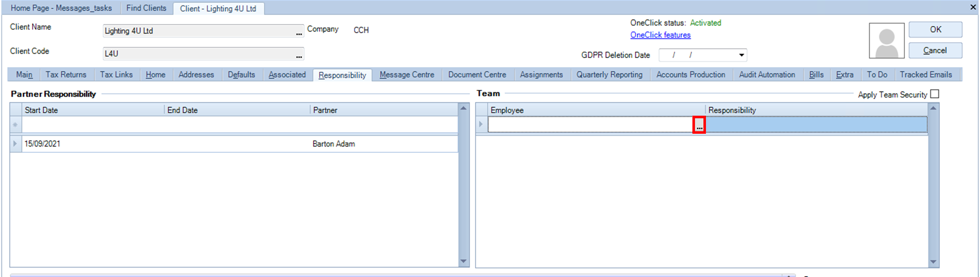Open the Document Centre tab
The width and height of the screenshot is (980, 277).
pyautogui.click(x=477, y=75)
